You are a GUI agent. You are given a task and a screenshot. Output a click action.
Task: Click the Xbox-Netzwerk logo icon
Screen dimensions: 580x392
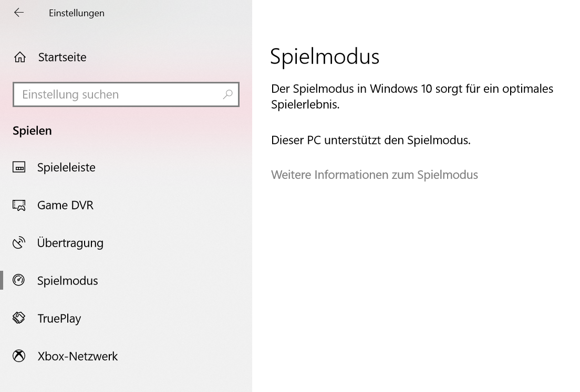click(19, 356)
